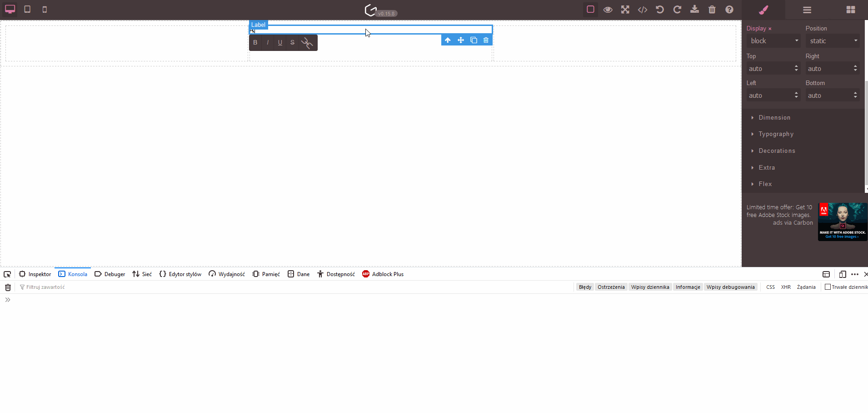Increase the Top value with its stepper
Screen dimensions: 868x413
point(797,66)
